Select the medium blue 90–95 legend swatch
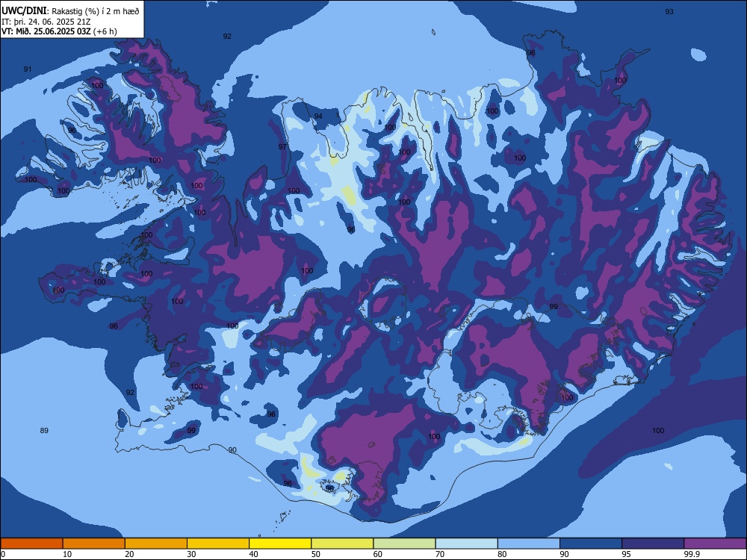Screen dimensions: 747x560 (591, 544)
